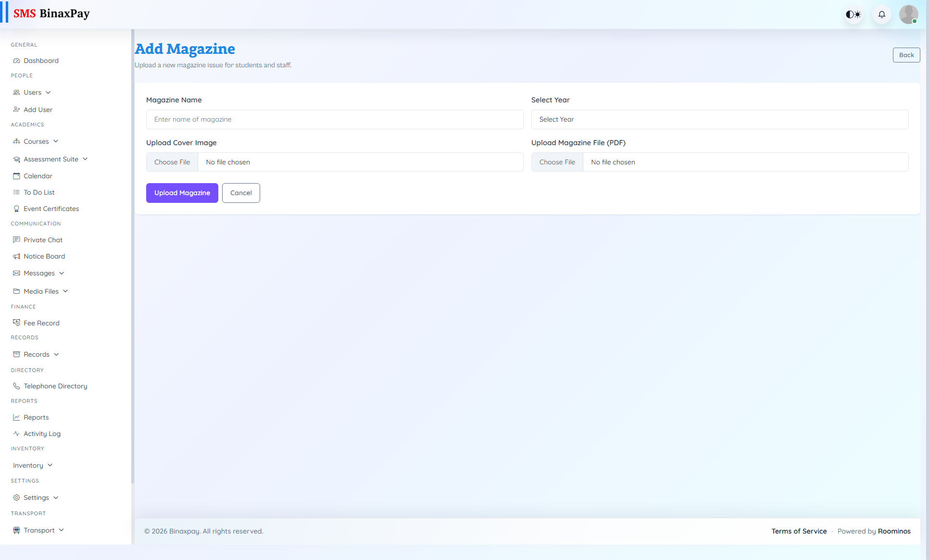
Task: Open Event Certificates from the sidebar
Action: click(51, 209)
